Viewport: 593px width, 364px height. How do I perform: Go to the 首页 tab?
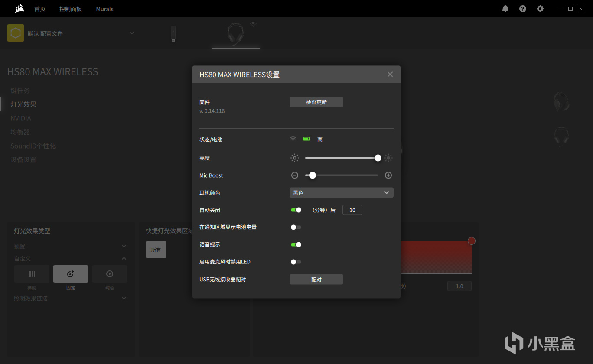click(40, 9)
